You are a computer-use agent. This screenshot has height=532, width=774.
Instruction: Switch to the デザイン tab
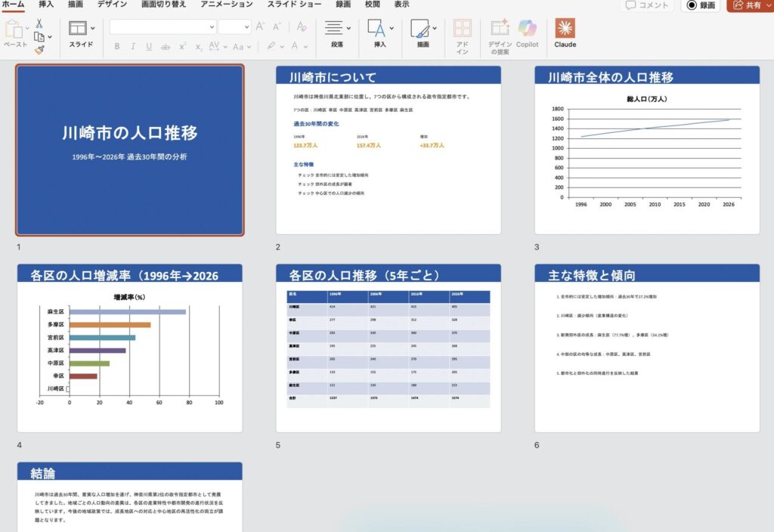112,5
